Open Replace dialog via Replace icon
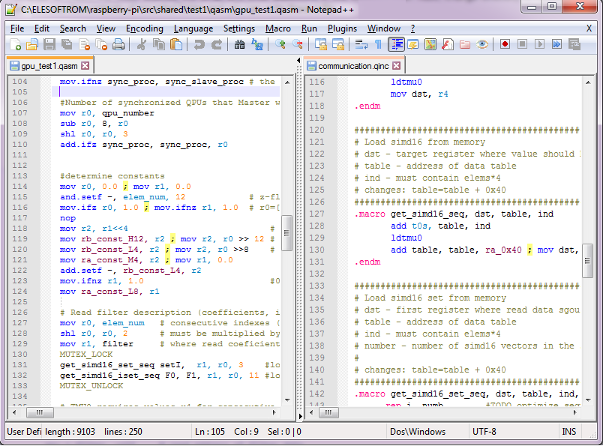The width and height of the screenshot is (603, 446). [257, 45]
